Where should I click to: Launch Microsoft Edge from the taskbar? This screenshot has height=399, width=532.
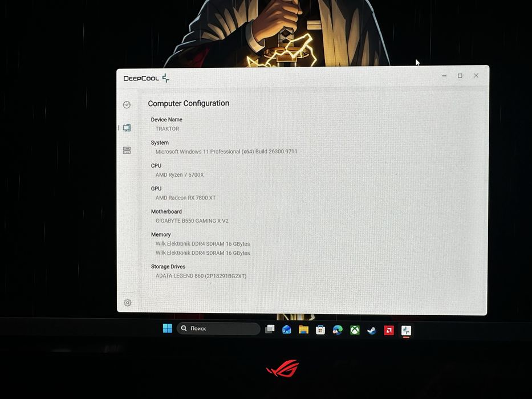tap(338, 330)
